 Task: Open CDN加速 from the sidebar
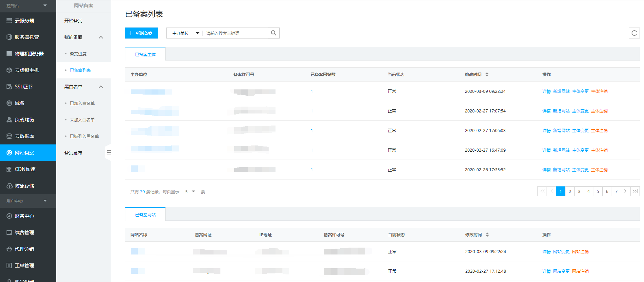25,169
